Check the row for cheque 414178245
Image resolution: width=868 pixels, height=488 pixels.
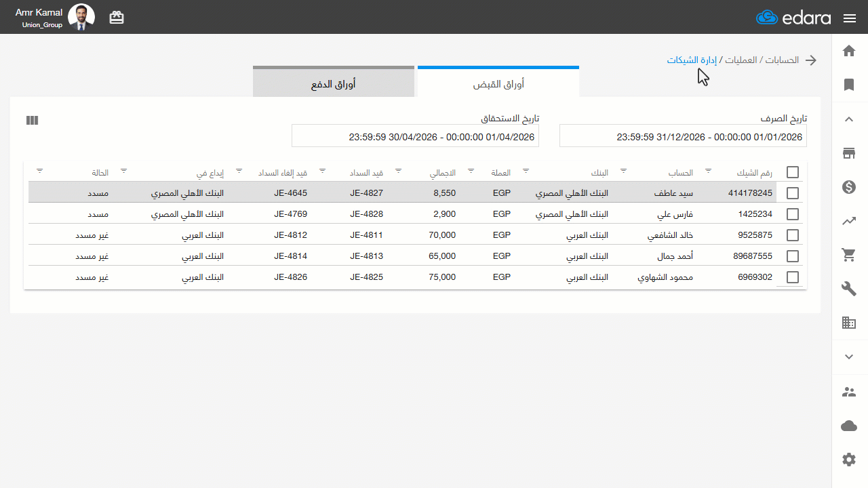coord(793,193)
